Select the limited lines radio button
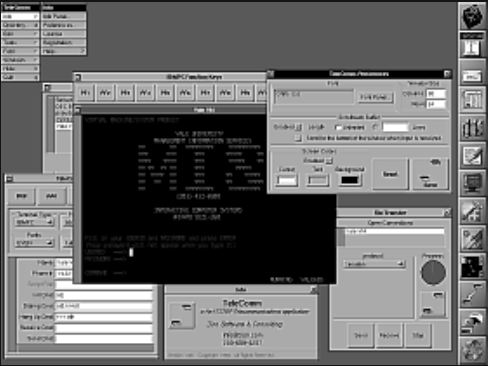 pos(376,127)
